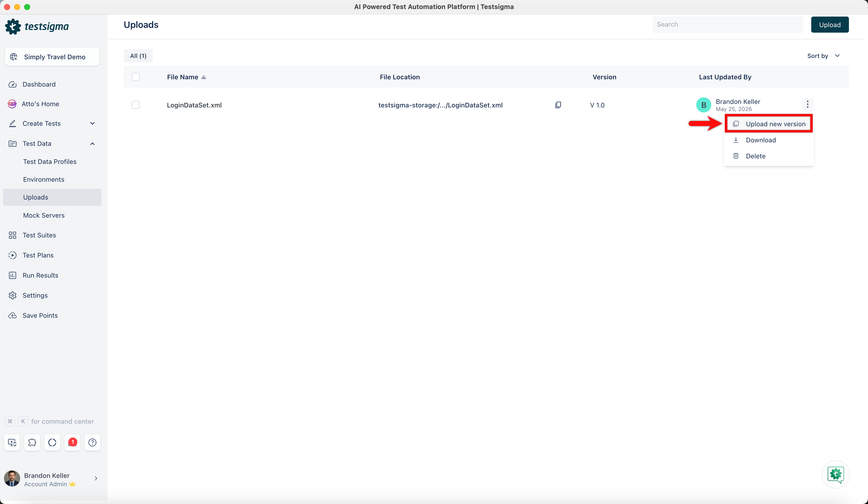Open Test Plans page
The image size is (868, 504).
[x=38, y=255]
